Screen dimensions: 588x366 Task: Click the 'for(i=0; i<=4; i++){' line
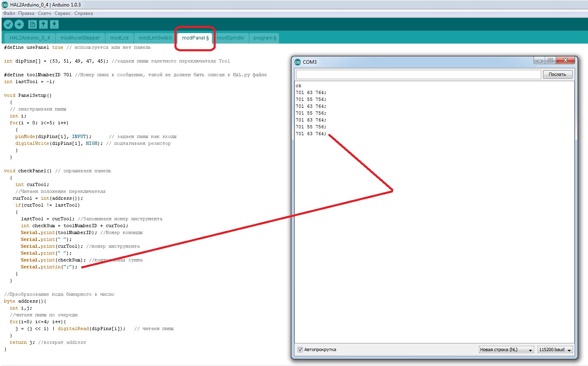pyautogui.click(x=38, y=322)
